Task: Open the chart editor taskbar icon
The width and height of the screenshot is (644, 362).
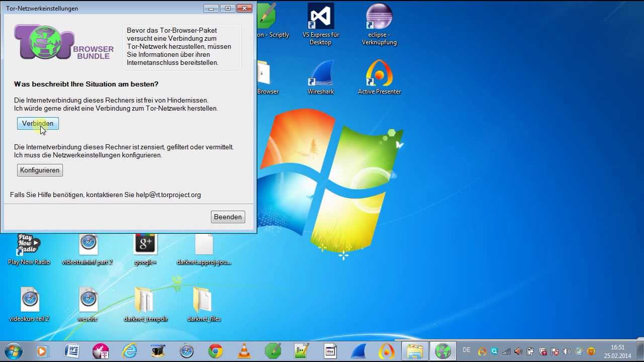Action: point(301,351)
